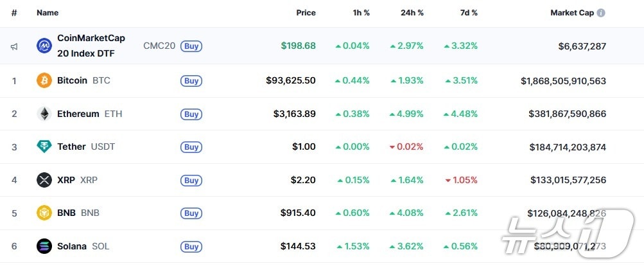Image resolution: width=644 pixels, height=268 pixels.
Task: Open the Solana coin page link
Action: pyautogui.click(x=72, y=246)
